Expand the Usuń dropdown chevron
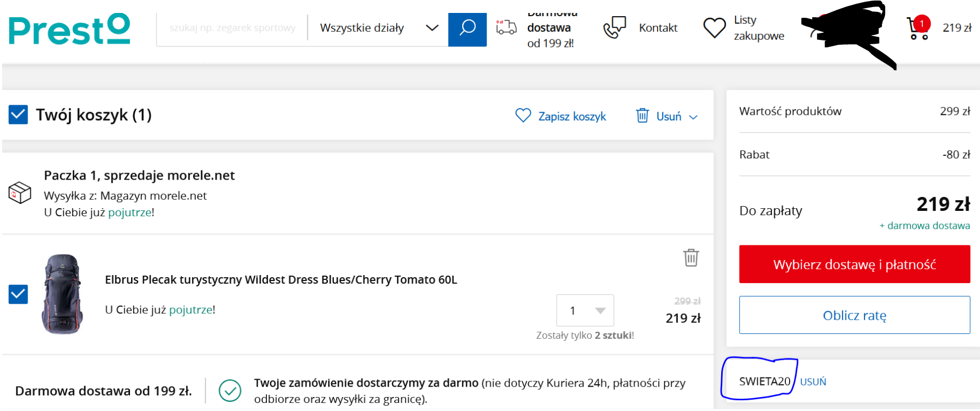 point(694,117)
